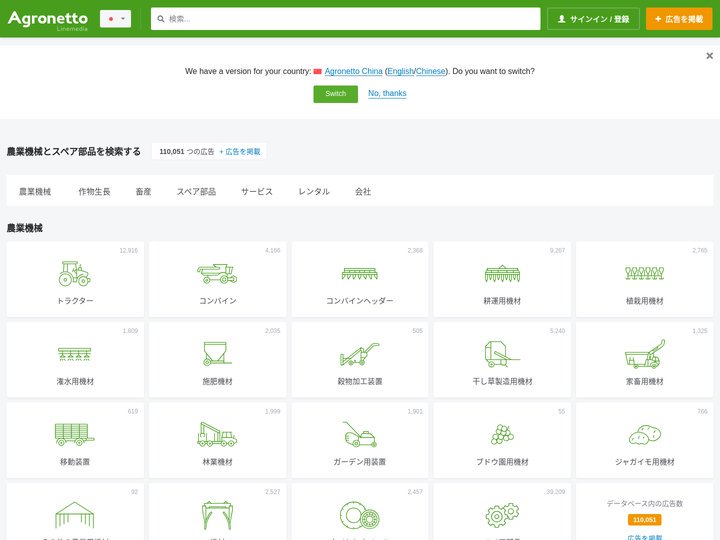
Task: Open the コンバイン combine harvester icon
Action: 217,274
